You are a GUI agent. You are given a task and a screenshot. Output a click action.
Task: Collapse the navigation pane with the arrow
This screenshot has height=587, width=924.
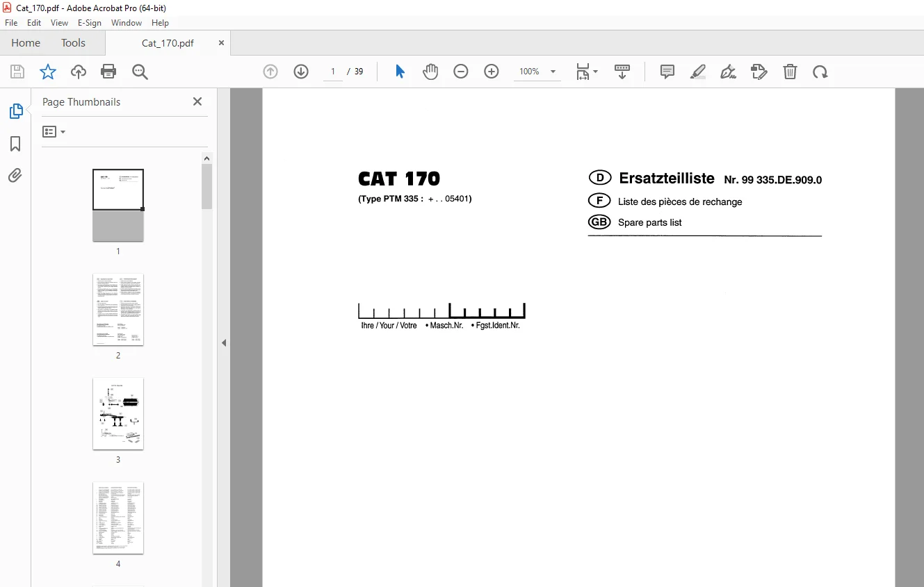coord(224,342)
